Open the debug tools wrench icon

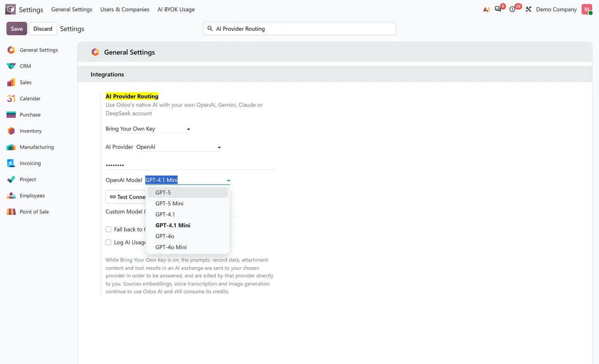tap(528, 9)
